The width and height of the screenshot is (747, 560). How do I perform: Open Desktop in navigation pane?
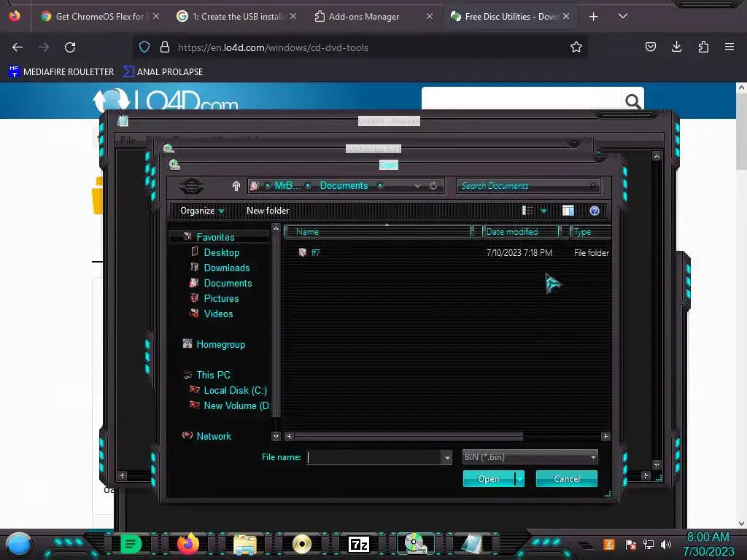221,252
